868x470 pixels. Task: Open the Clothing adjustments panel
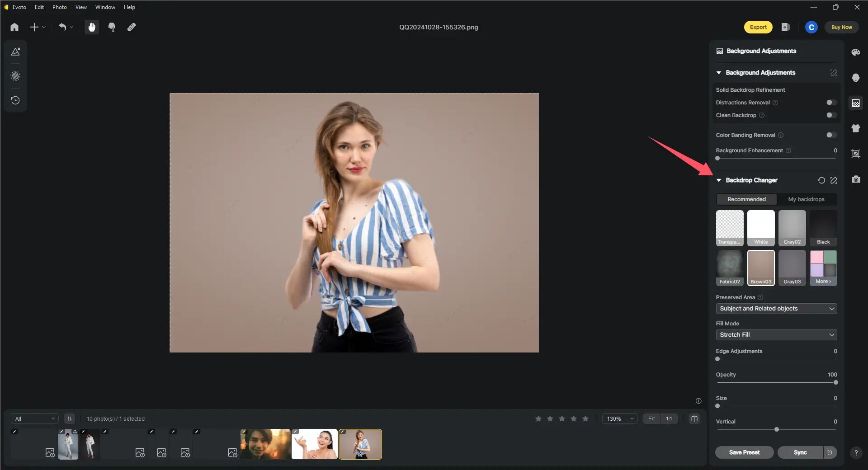(x=856, y=128)
